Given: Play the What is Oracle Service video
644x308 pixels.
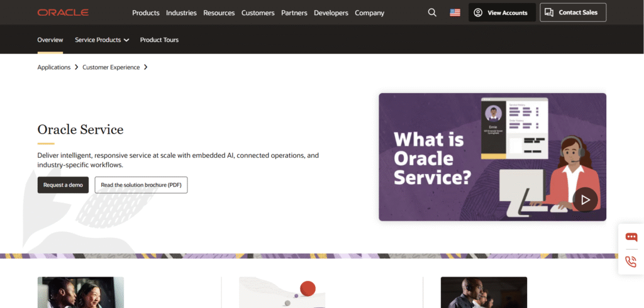Looking at the screenshot, I should pos(585,200).
